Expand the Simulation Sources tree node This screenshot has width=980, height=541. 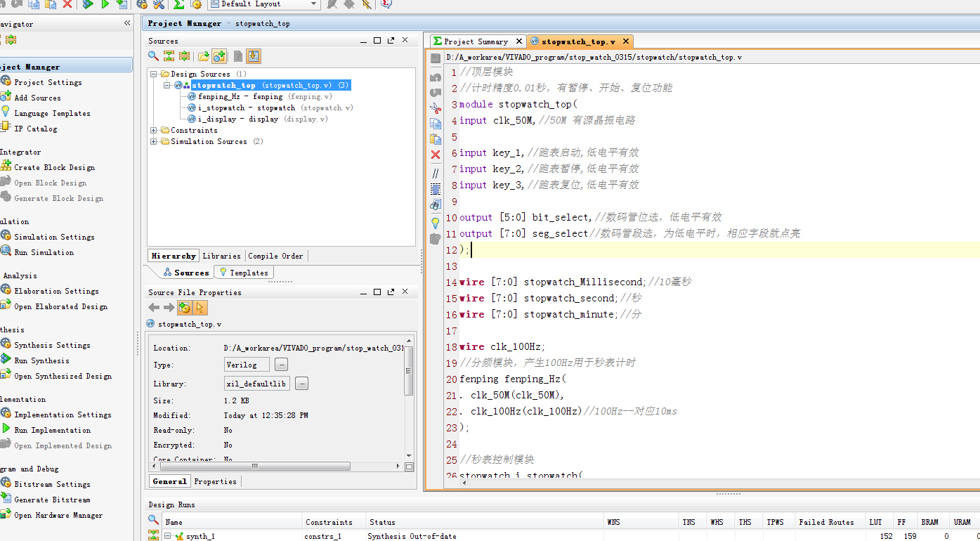[154, 141]
